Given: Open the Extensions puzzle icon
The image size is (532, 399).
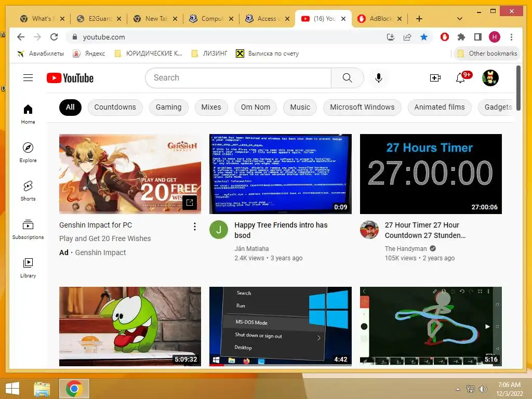Looking at the screenshot, I should [461, 37].
